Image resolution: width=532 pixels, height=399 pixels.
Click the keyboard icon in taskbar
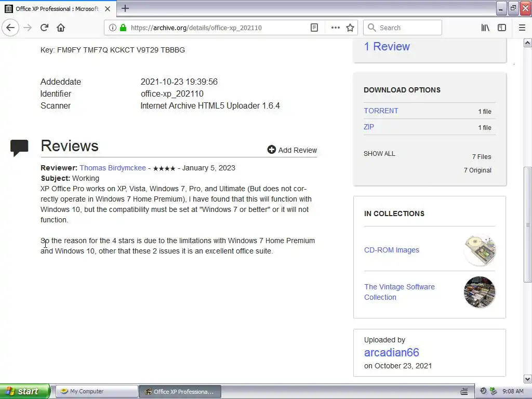[464, 392]
